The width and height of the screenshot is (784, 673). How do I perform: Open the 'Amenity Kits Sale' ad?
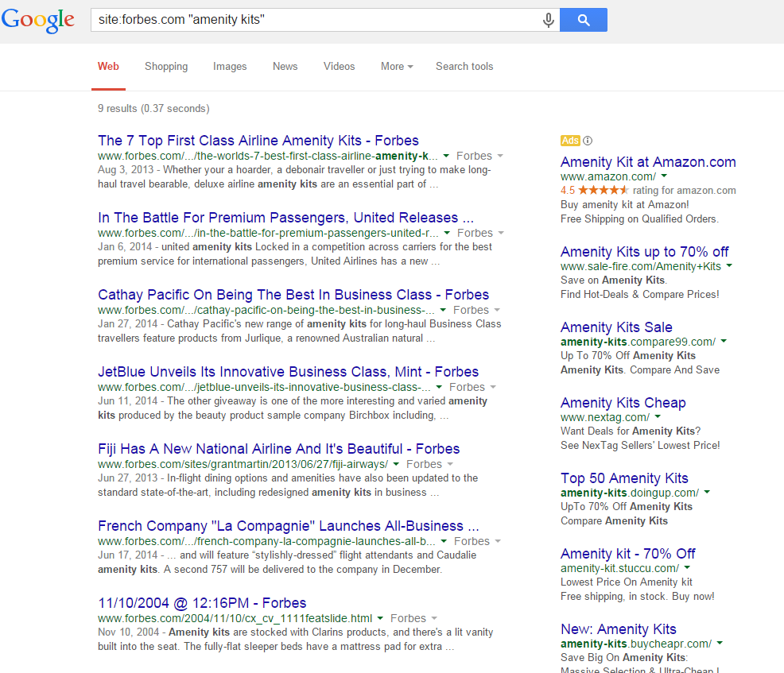pyautogui.click(x=616, y=327)
